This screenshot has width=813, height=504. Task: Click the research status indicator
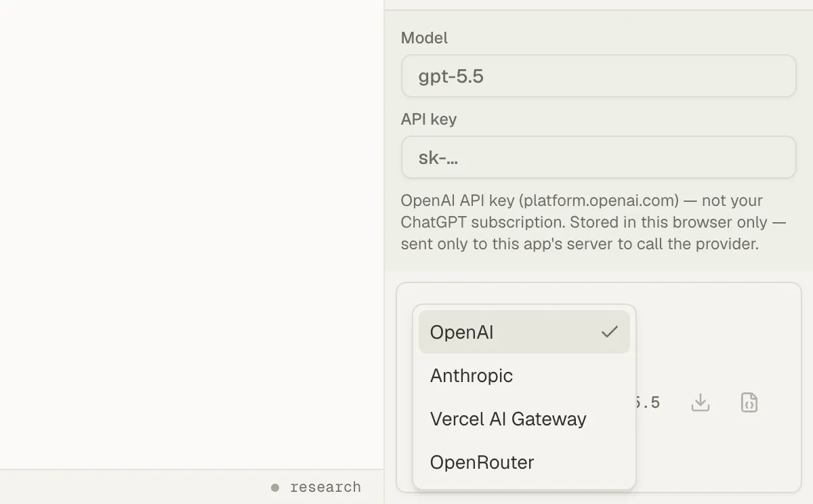click(x=316, y=487)
